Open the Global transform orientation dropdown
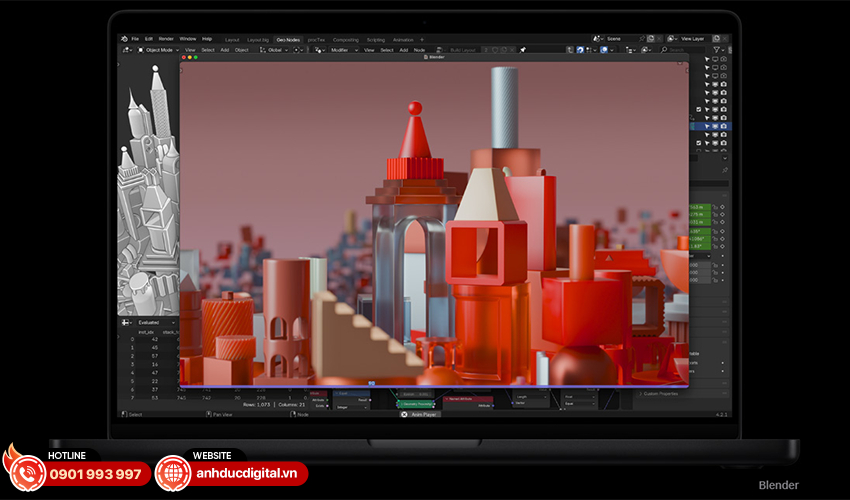850x500 pixels. pos(276,49)
